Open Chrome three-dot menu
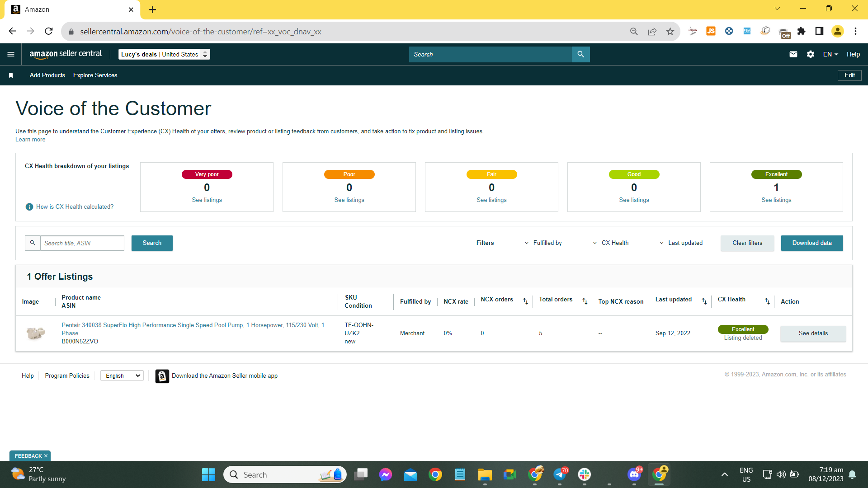Viewport: 868px width, 488px height. click(855, 31)
